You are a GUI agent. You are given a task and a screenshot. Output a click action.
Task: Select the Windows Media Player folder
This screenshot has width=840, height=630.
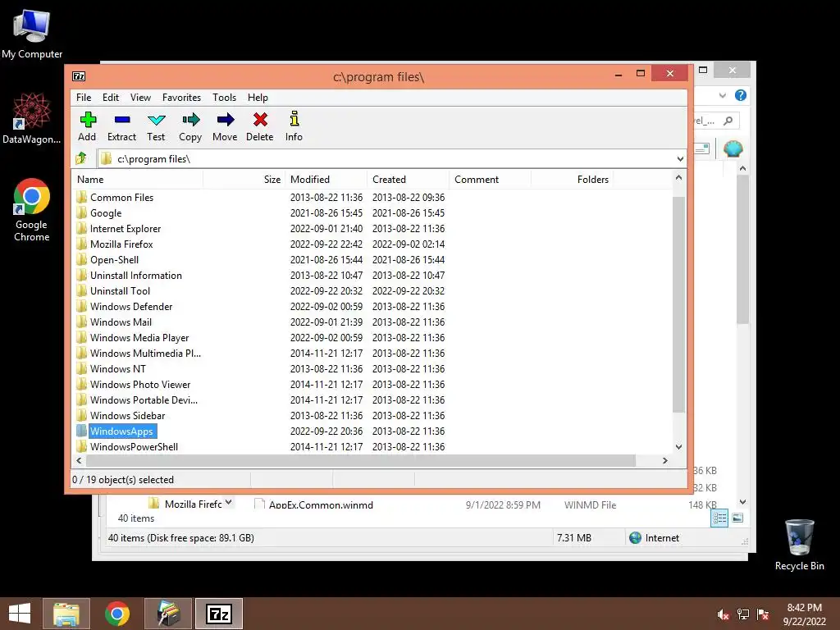tap(139, 337)
